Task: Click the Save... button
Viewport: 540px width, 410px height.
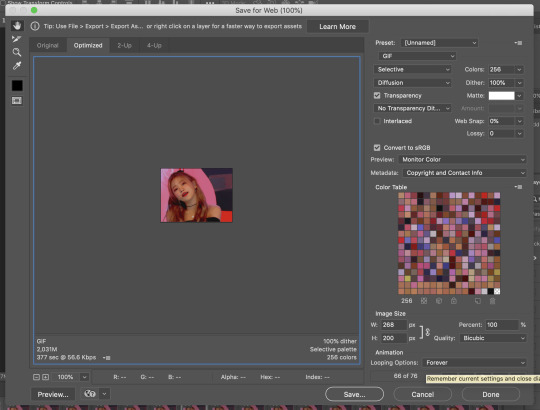Action: [354, 394]
